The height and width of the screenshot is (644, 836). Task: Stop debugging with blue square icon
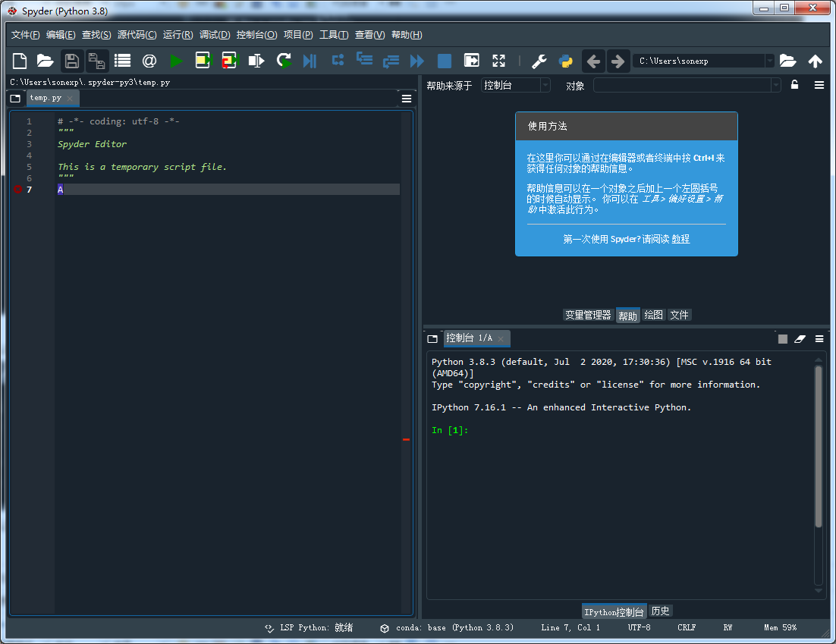(444, 61)
